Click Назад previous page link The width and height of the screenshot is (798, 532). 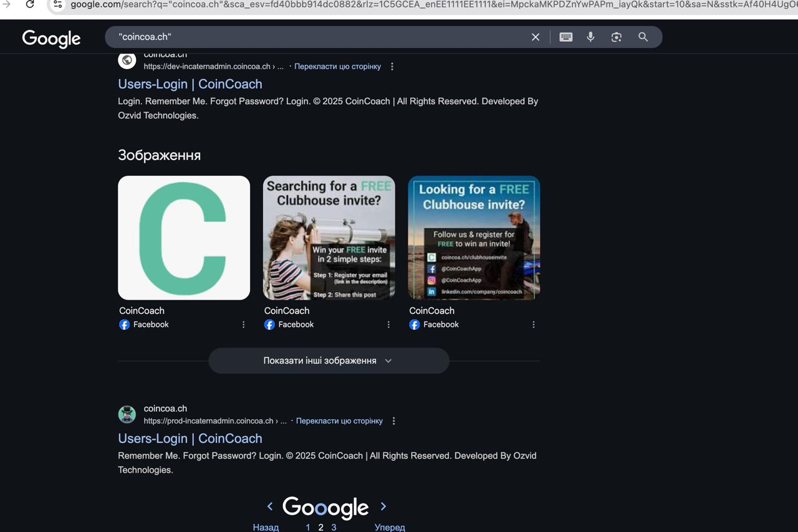click(266, 527)
